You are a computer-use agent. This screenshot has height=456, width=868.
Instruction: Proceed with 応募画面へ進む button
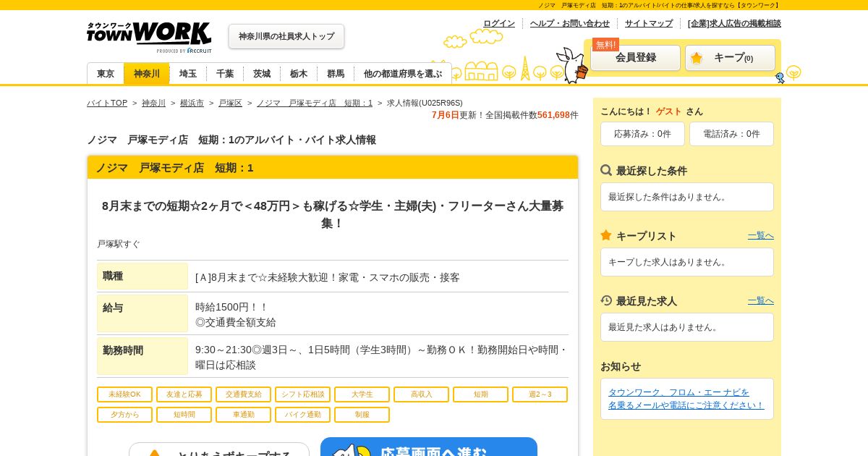click(x=429, y=447)
